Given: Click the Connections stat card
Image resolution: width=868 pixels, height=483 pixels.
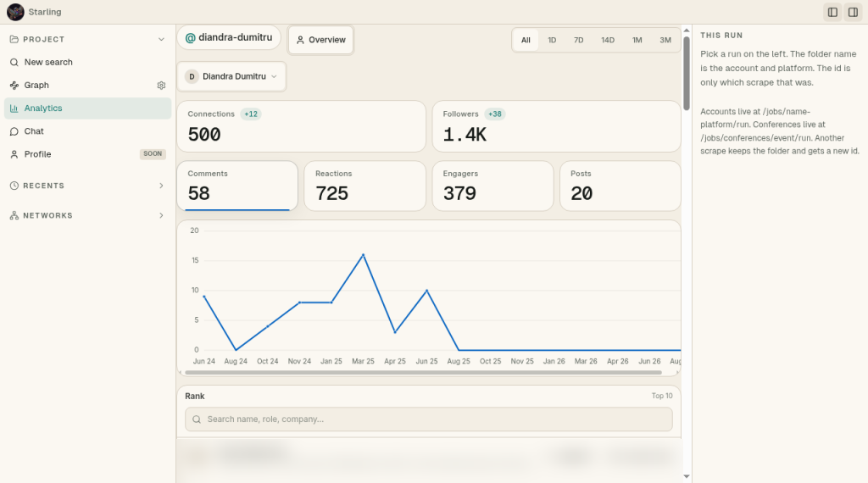Looking at the screenshot, I should click(x=301, y=126).
